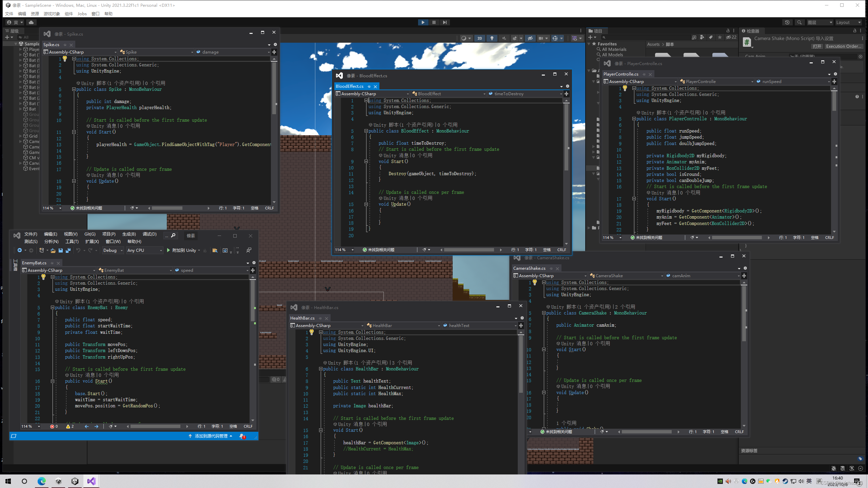Pin the CameraShake.cs tab

point(551,268)
